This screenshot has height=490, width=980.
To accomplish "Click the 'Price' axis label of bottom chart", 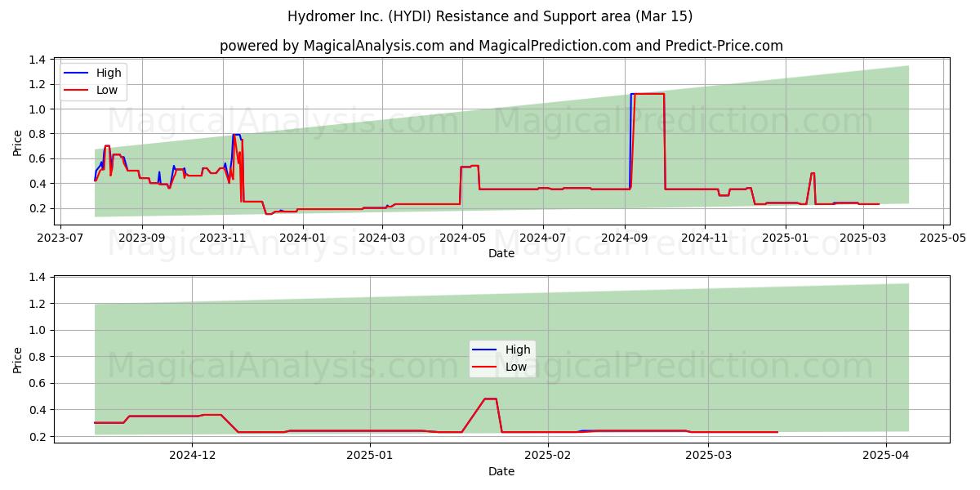I will click(x=18, y=359).
